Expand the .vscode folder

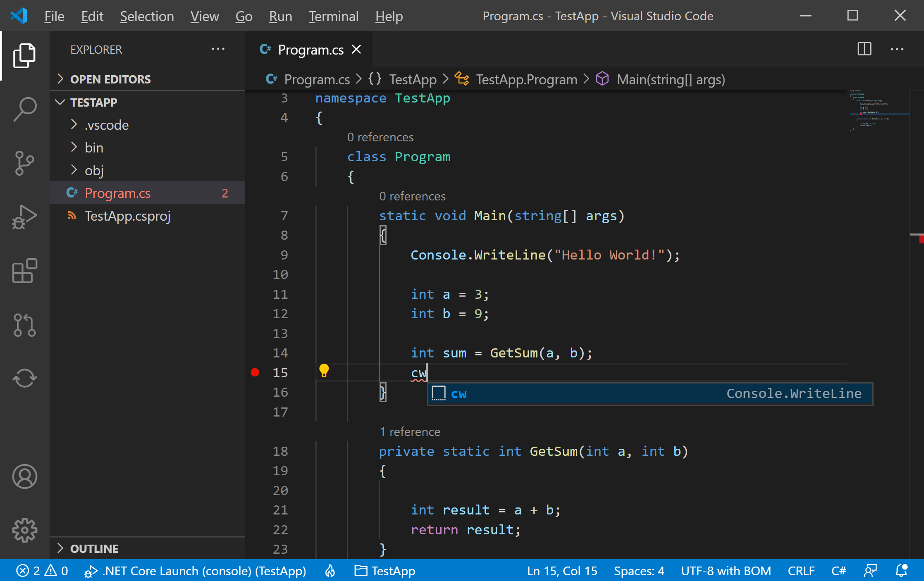point(106,125)
